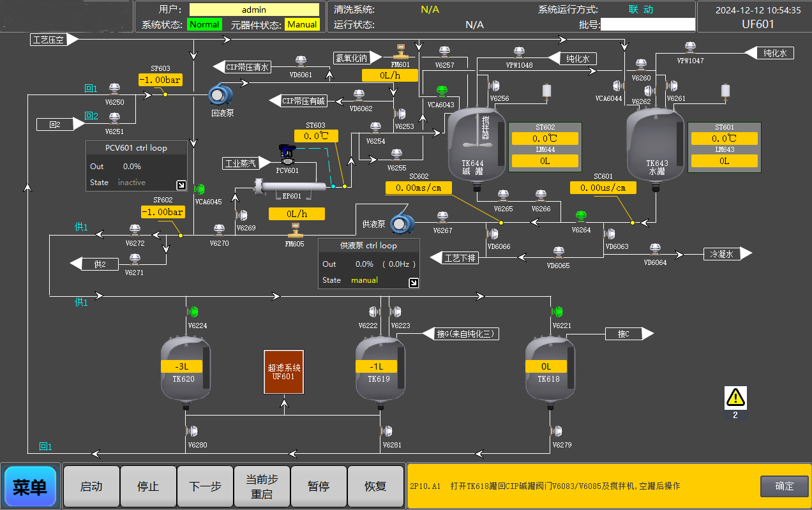Screen dimensions: 812x510
Task: Click the 冷凝水 condensate label
Action: pyautogui.click(x=727, y=253)
